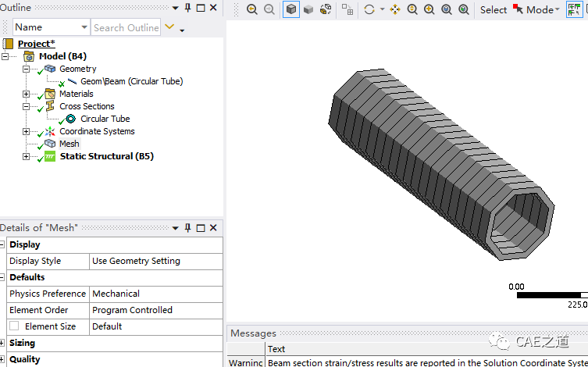The height and width of the screenshot is (367, 588).
Task: Close the Details of Mesh panel
Action: (x=213, y=228)
